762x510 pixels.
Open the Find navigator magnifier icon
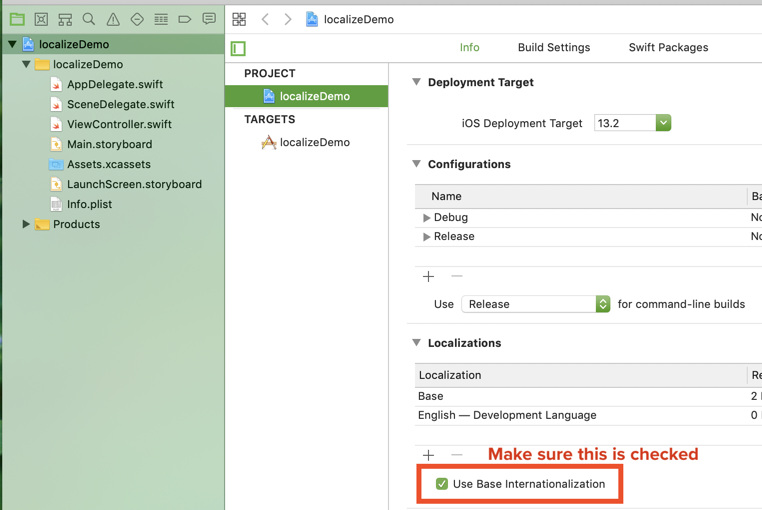pyautogui.click(x=89, y=19)
